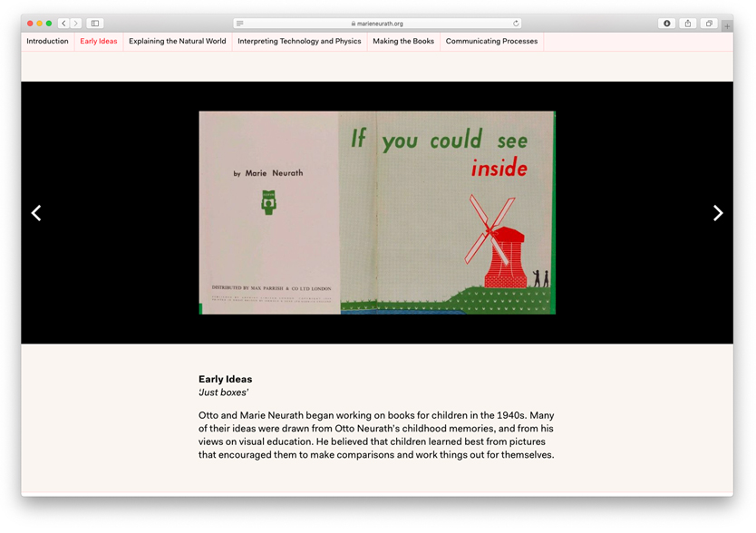Open the Share menu in the toolbar

(688, 24)
